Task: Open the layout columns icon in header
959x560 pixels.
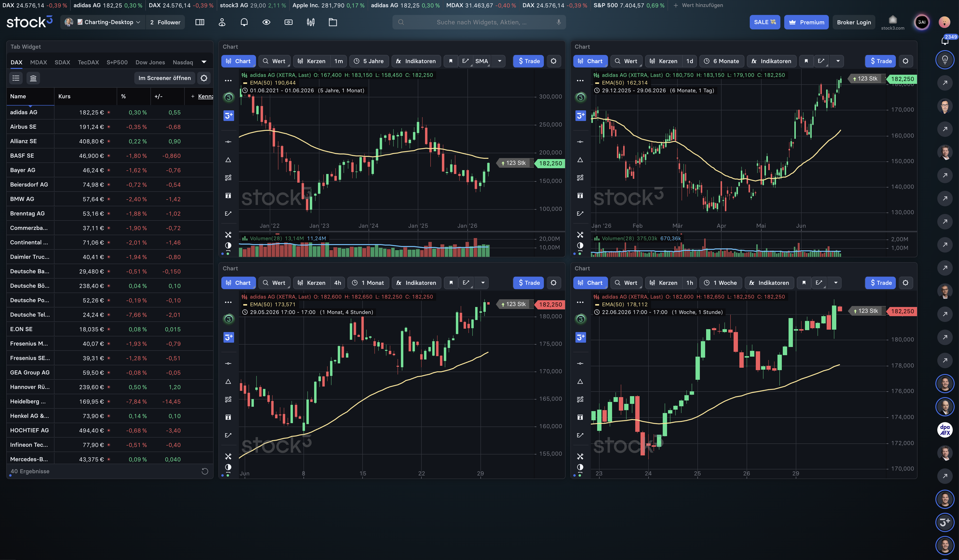Action: [x=200, y=22]
